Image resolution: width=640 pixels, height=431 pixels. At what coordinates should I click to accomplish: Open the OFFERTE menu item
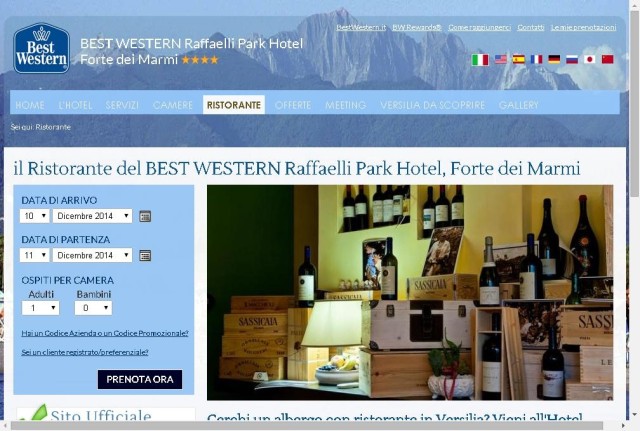coord(293,105)
